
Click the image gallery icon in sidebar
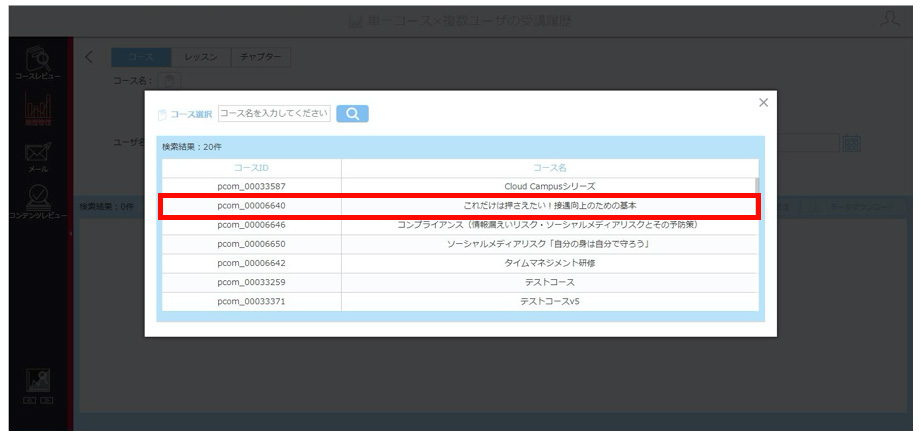(38, 380)
